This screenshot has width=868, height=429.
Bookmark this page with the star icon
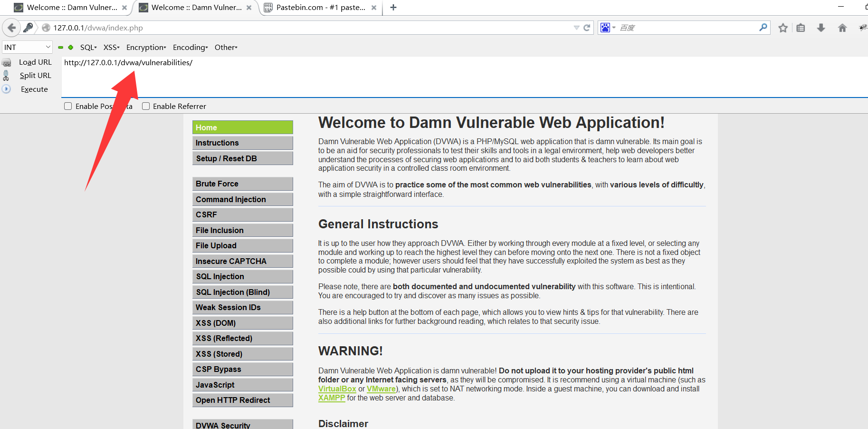pyautogui.click(x=783, y=28)
